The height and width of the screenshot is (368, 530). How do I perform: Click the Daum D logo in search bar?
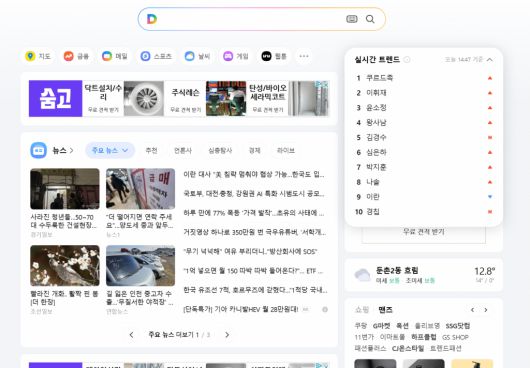(x=152, y=19)
